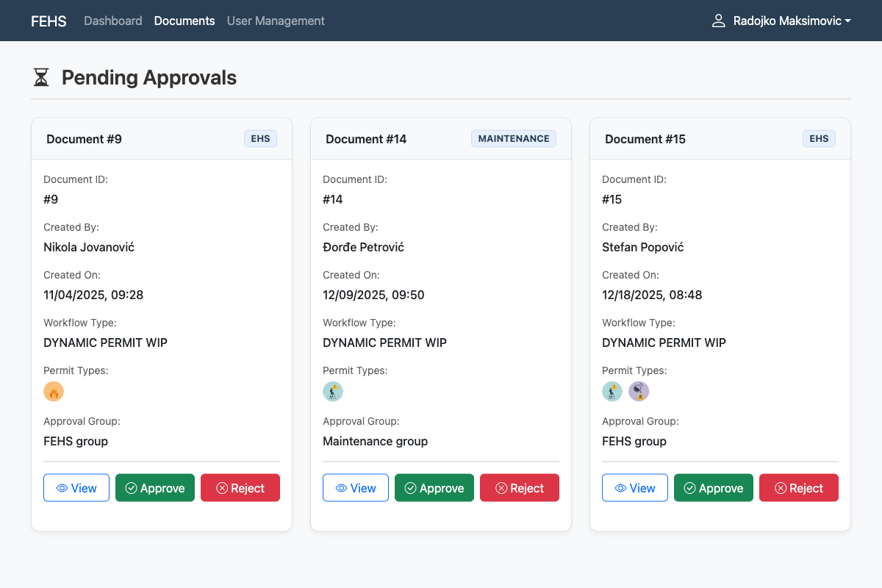This screenshot has height=588, width=882.
Task: Click the eye icon on Document #15's View button
Action: [623, 487]
